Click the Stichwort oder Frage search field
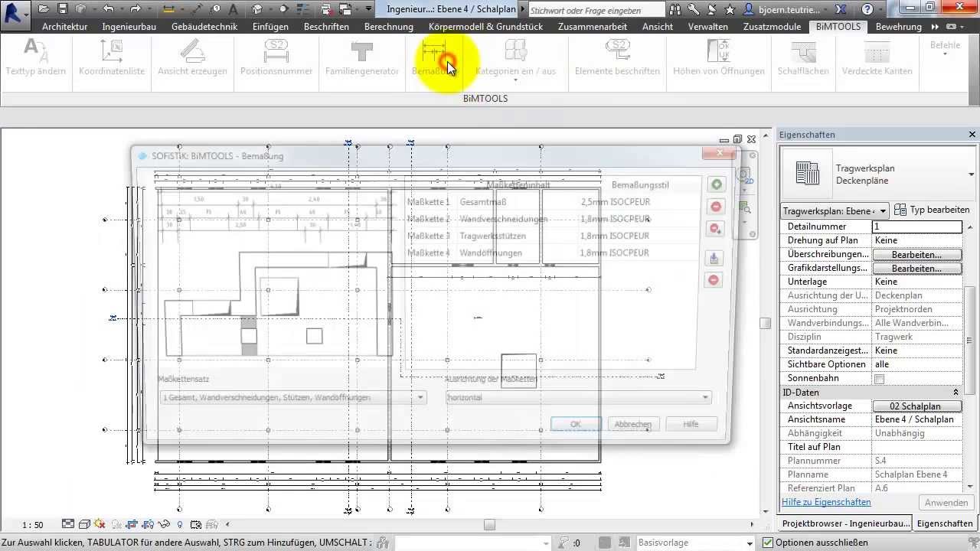The height and width of the screenshot is (551, 980). (596, 11)
